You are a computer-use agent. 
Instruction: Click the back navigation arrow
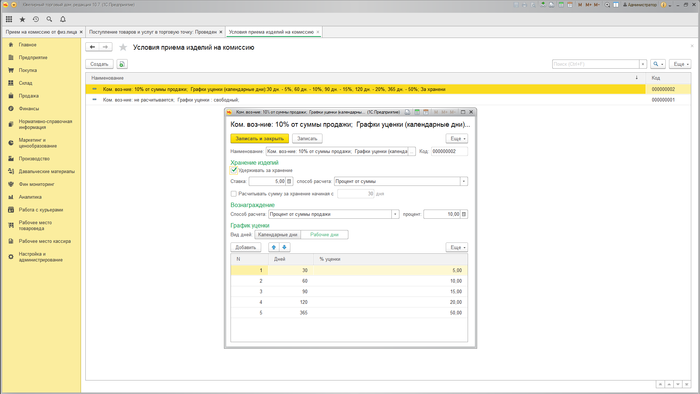tap(92, 47)
